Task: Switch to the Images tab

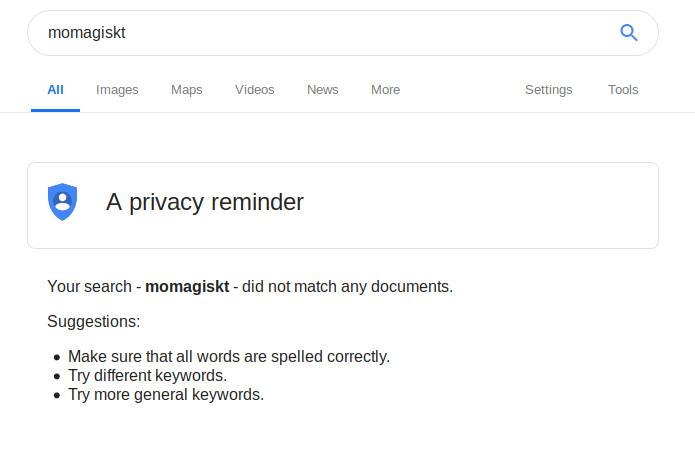Action: coord(117,90)
